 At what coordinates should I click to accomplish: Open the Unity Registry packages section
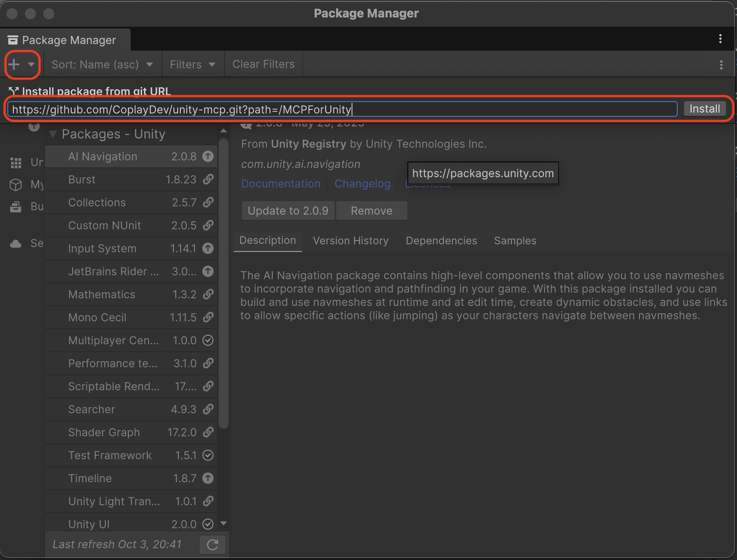click(16, 163)
